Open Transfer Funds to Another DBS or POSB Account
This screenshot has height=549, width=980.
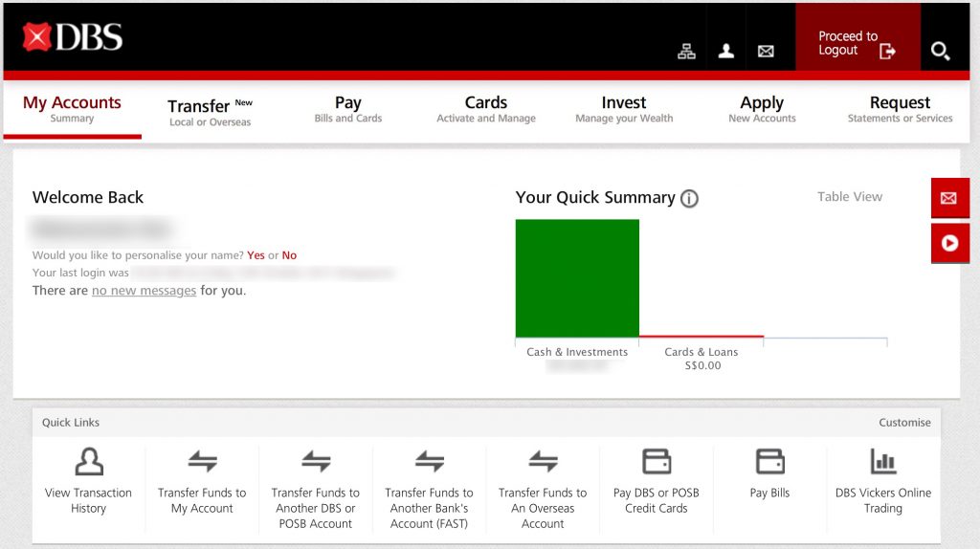click(x=316, y=490)
